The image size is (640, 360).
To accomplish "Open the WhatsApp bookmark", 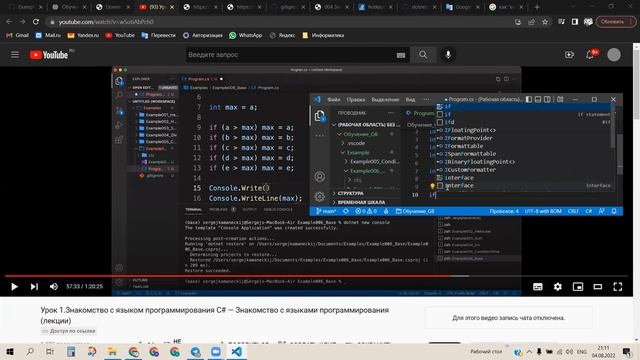I will tap(246, 36).
